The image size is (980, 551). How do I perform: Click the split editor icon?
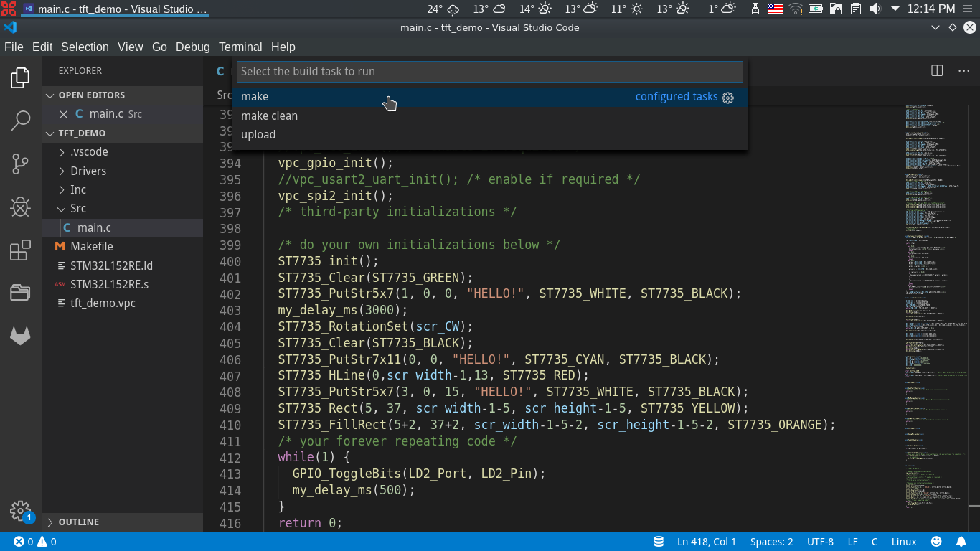tap(937, 70)
